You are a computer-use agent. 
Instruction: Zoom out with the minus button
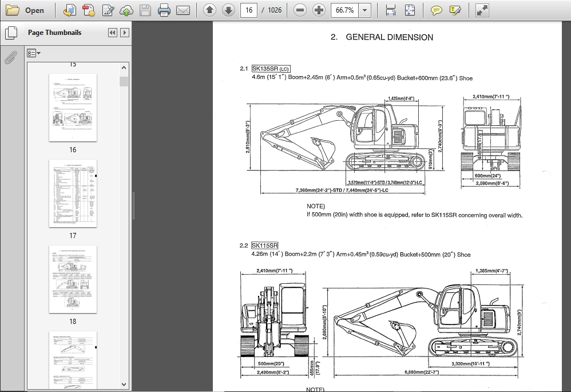[300, 10]
